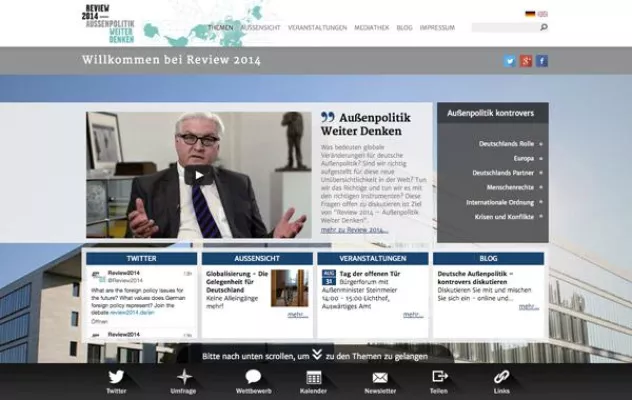
Task: Click 'mehr' link in Aussensicht box
Action: (297, 314)
